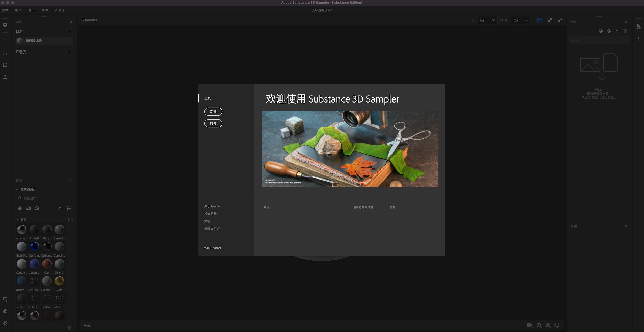Click the add layer icon in layers panel

tap(609, 31)
